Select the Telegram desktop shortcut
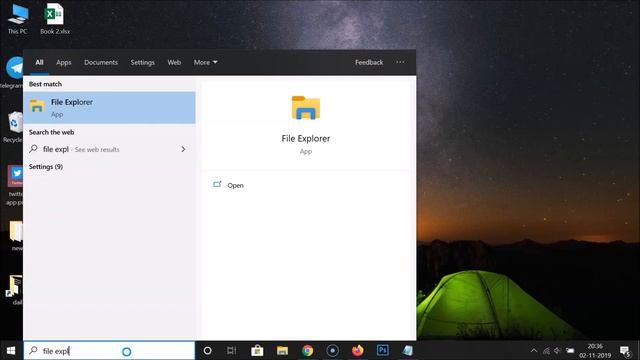The width and height of the screenshot is (640, 360). pyautogui.click(x=12, y=73)
